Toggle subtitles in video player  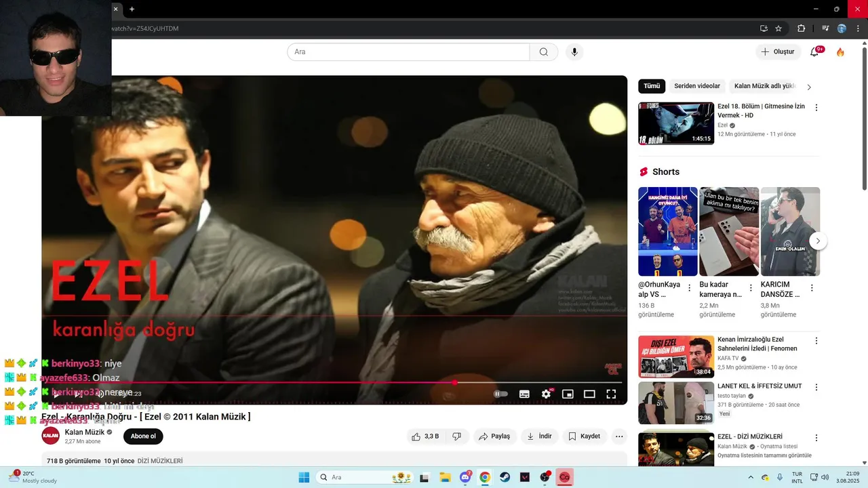[x=524, y=394]
